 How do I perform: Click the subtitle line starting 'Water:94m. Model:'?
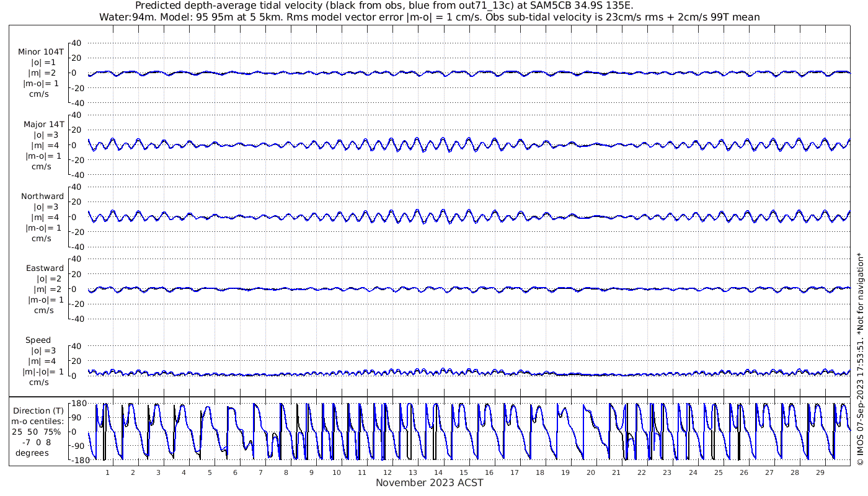pos(429,17)
